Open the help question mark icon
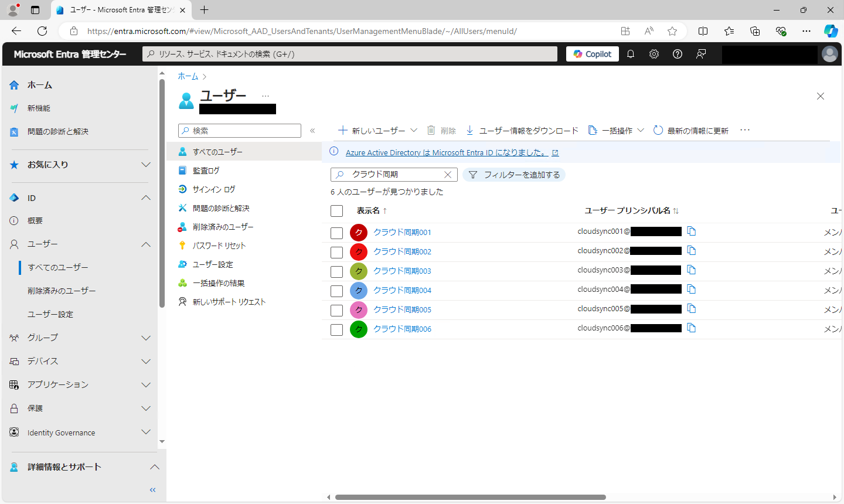This screenshot has height=504, width=844. tap(678, 54)
